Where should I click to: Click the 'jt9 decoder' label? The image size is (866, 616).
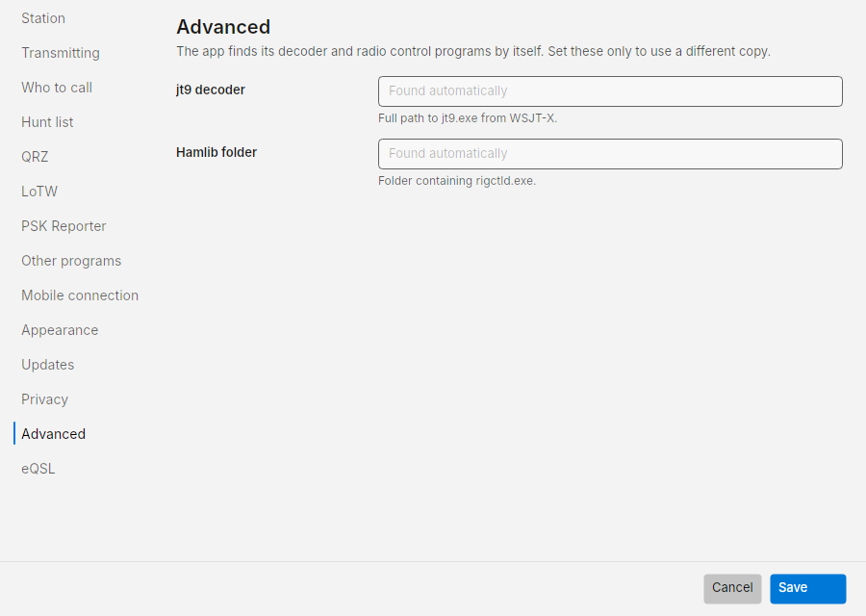coord(211,90)
